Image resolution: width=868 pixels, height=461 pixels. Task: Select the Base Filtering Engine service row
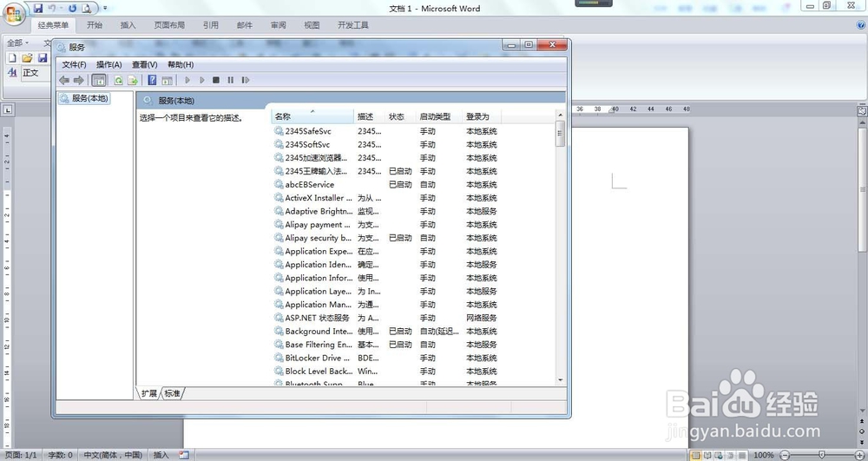pos(386,344)
